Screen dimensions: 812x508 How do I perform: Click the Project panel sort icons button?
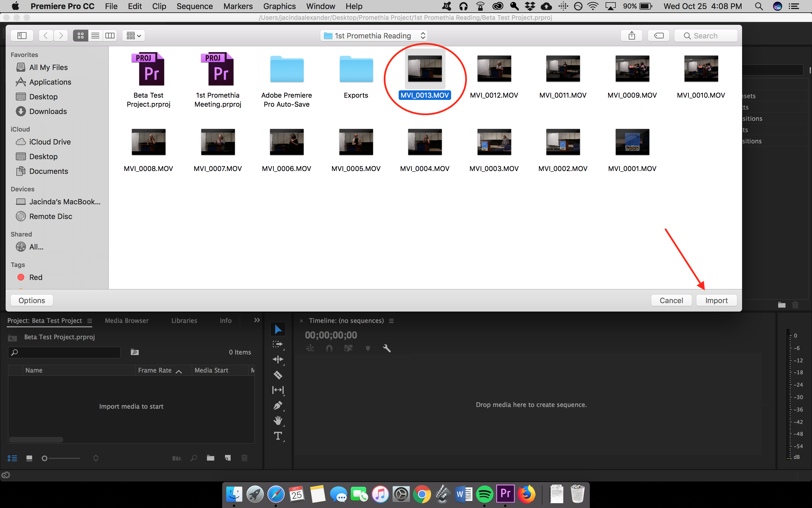(x=96, y=458)
